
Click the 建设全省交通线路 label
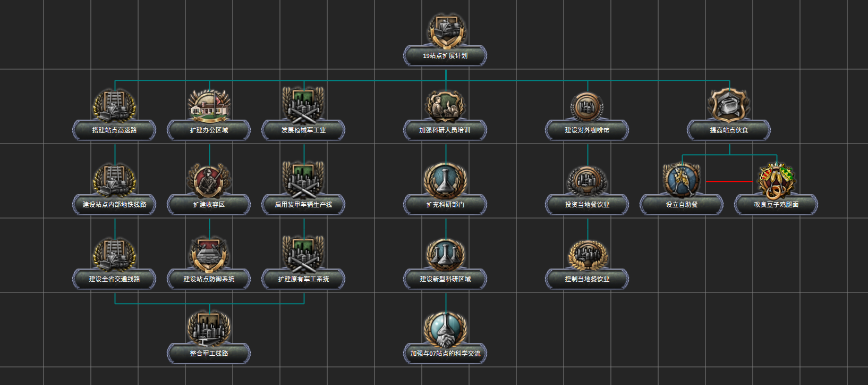click(115, 279)
